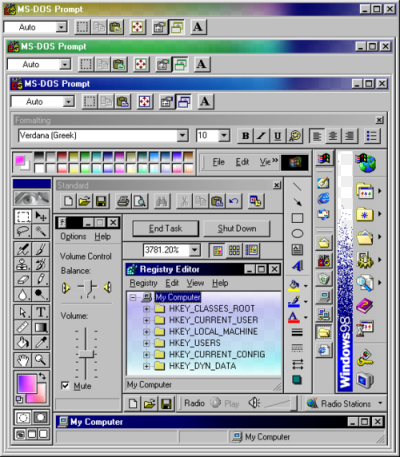Open the Registry menu in Registry Editor

coord(143,283)
